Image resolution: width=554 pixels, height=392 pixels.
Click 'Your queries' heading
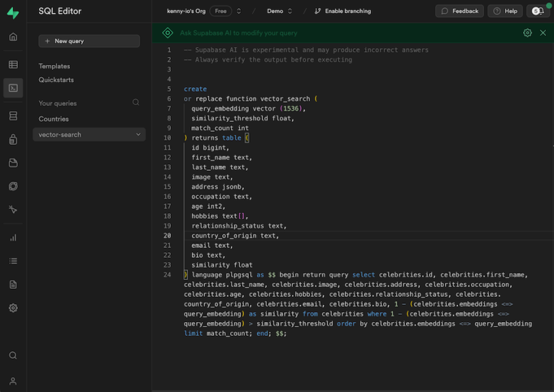point(58,103)
